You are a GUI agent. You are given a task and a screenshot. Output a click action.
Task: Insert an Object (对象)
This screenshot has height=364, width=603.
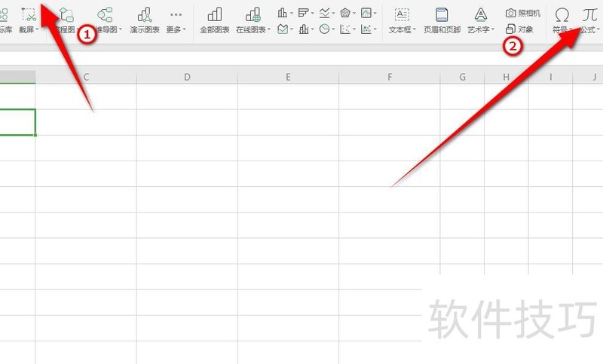[519, 29]
